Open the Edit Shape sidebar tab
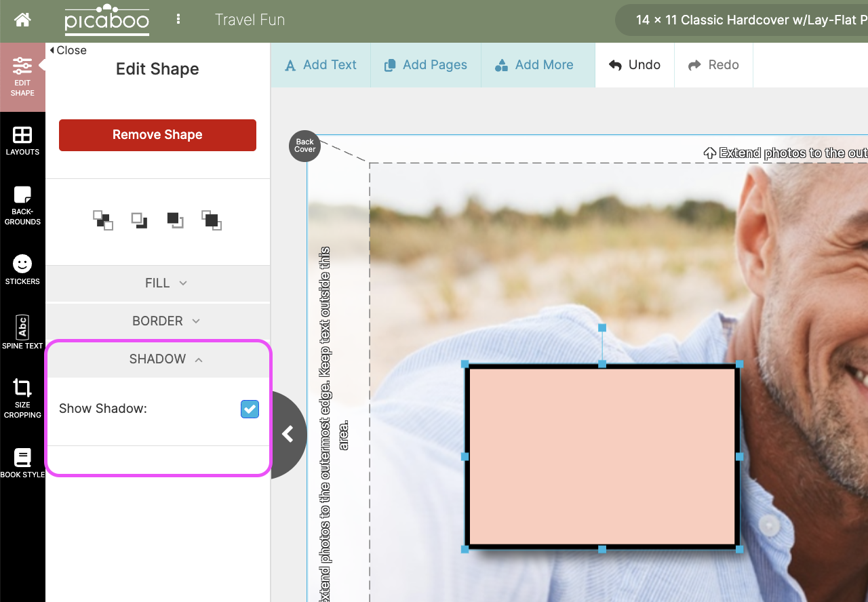The image size is (868, 602). (22, 77)
